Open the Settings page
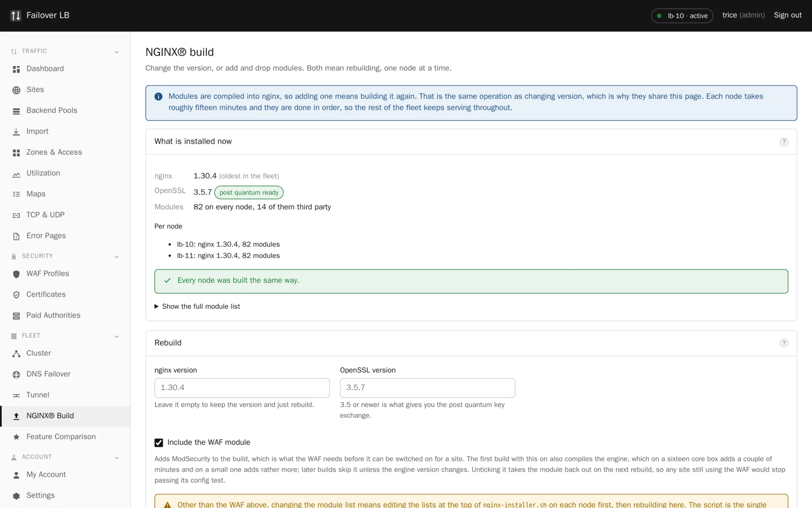 (65, 495)
